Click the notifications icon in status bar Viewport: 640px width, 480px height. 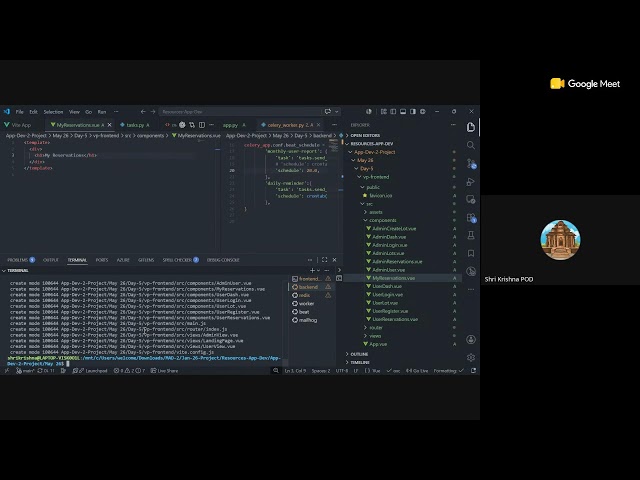point(473,371)
